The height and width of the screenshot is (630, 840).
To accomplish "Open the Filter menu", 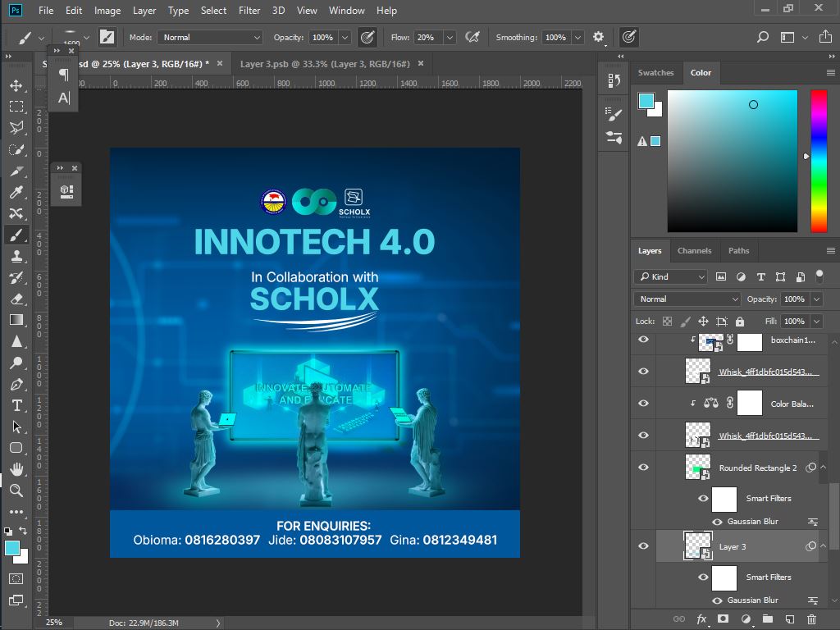I will (249, 11).
